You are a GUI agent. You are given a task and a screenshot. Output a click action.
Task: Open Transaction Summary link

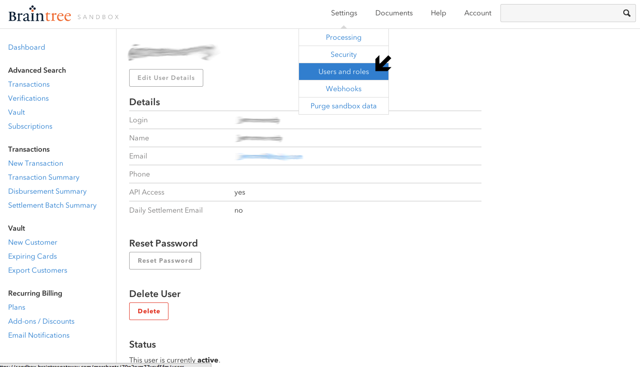pos(44,177)
